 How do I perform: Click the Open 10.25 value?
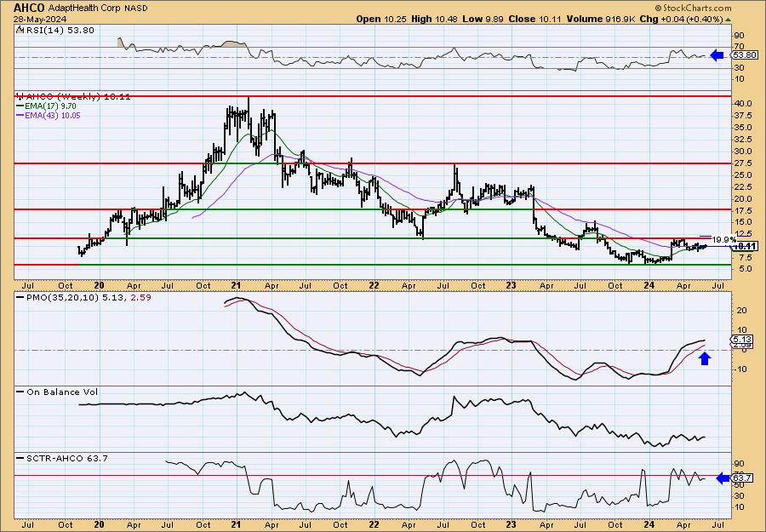tap(382, 19)
